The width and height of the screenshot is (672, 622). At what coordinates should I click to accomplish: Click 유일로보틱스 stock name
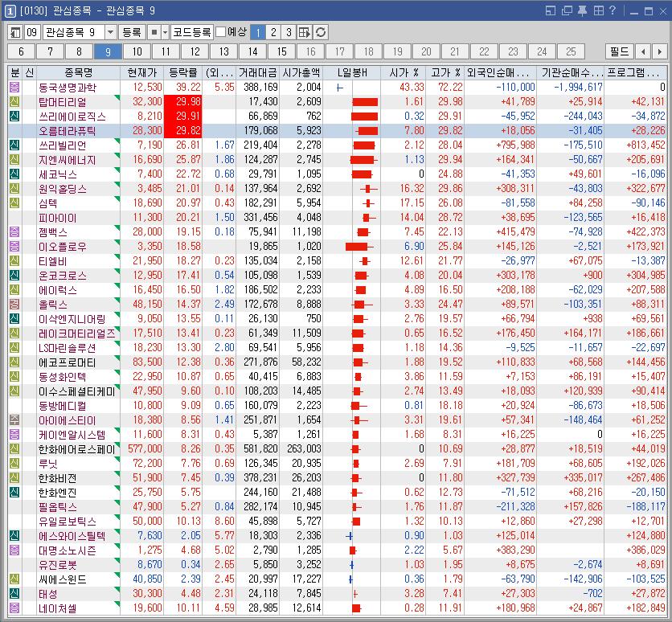67,521
